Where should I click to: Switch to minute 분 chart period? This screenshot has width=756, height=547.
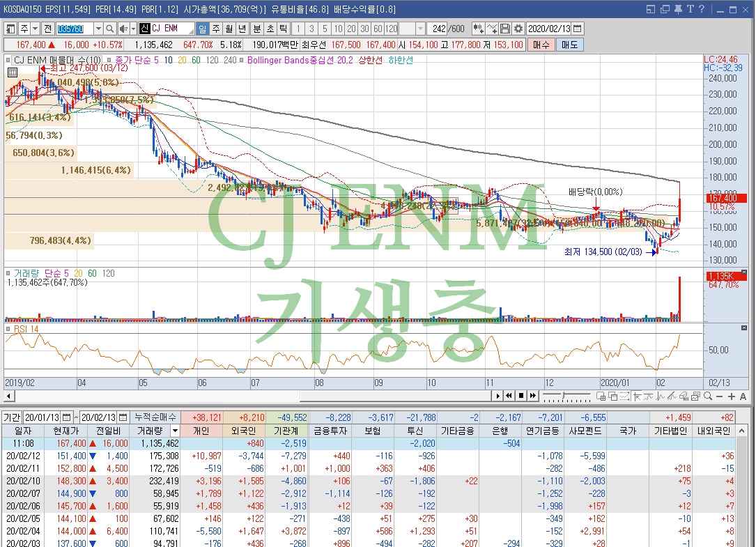point(257,29)
